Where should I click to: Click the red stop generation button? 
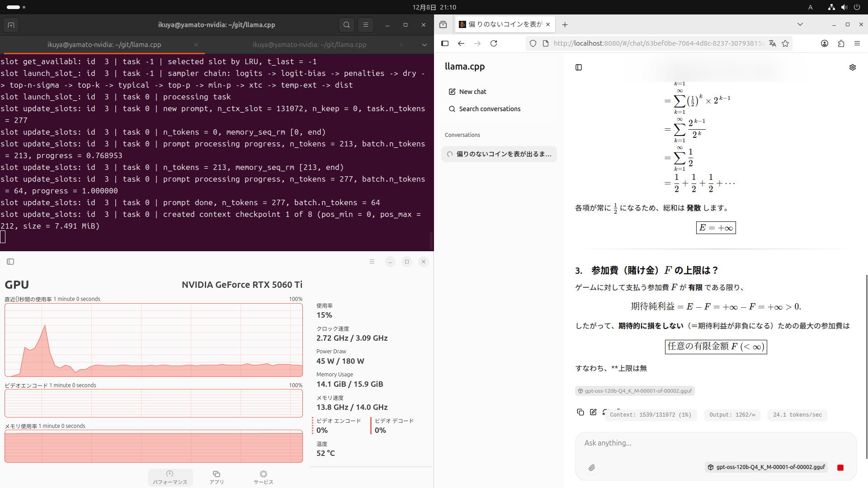[840, 468]
